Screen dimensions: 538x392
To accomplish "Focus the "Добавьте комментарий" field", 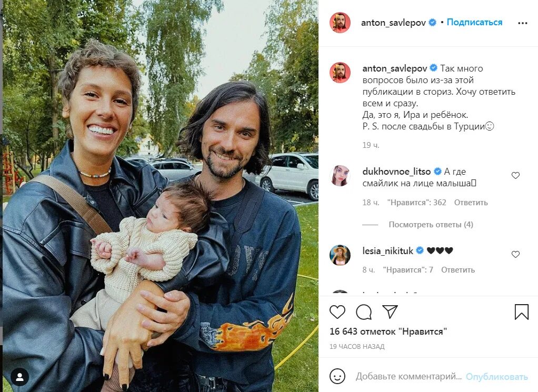I will pos(409,377).
